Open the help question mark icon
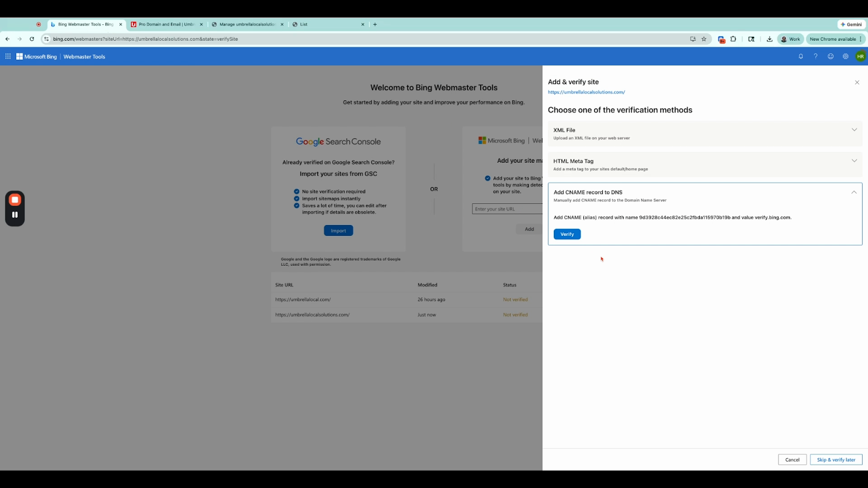 [815, 56]
